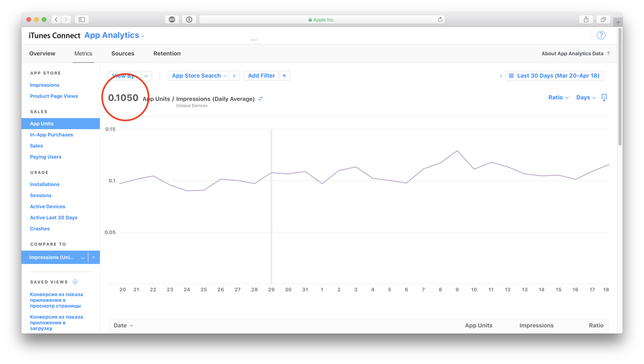Toggle the Safari sidebar icon
Screen dimensions: 644x364
click(x=82, y=20)
